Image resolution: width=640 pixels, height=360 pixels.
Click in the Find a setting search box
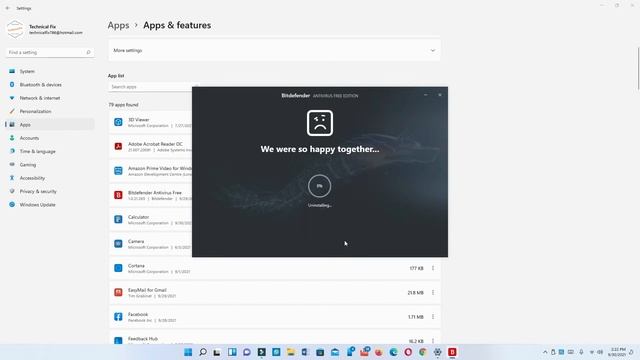coord(50,52)
